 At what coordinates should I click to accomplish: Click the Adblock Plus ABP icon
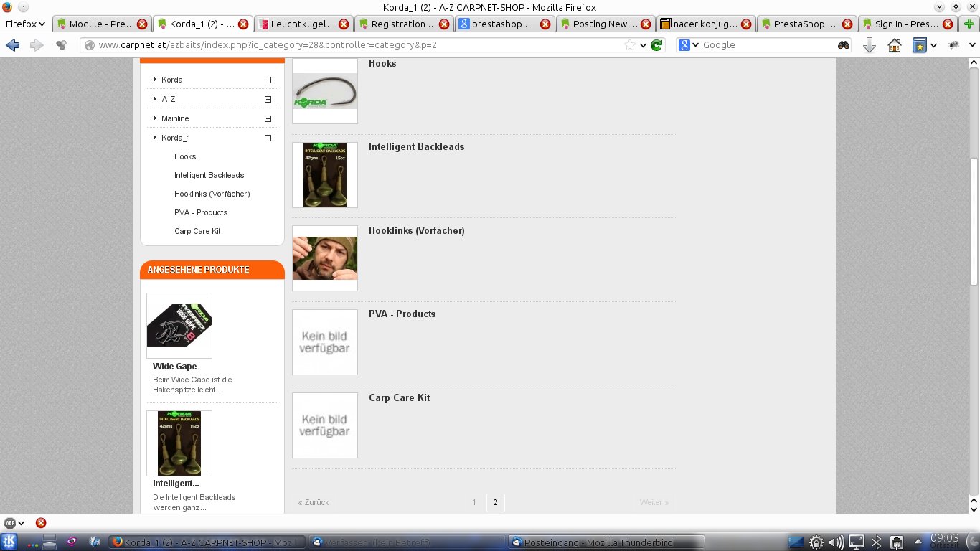tap(10, 523)
